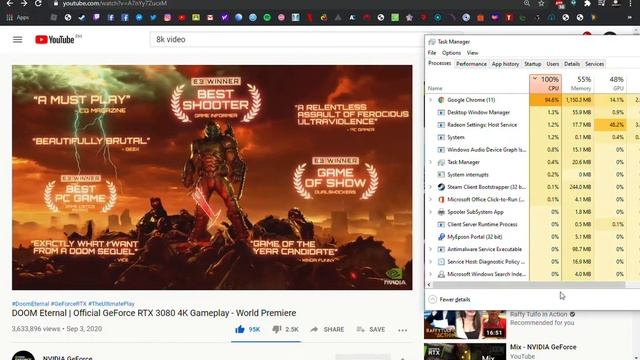Image resolution: width=640 pixels, height=360 pixels.
Task: Click the Chrome address bar URL
Action: coord(115,3)
